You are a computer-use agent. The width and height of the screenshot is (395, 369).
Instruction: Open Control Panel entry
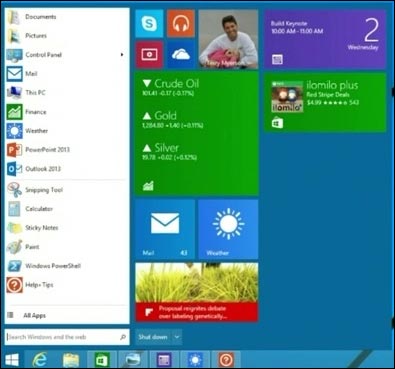[x=66, y=55]
